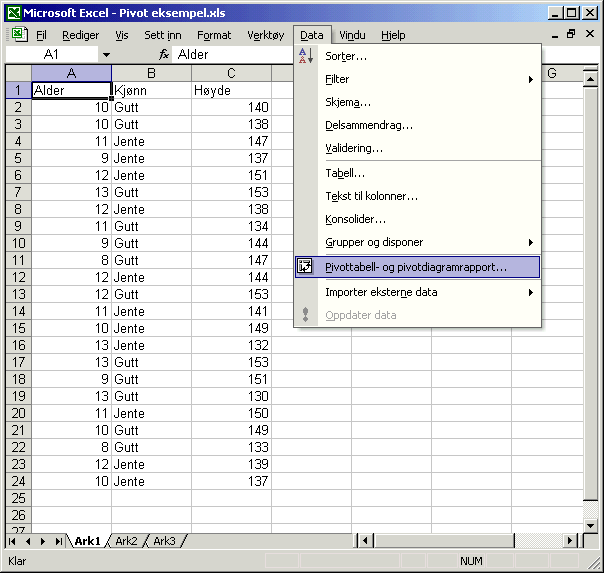Switch to the Ark2 sheet tab
This screenshot has width=604, height=573.
(x=126, y=541)
